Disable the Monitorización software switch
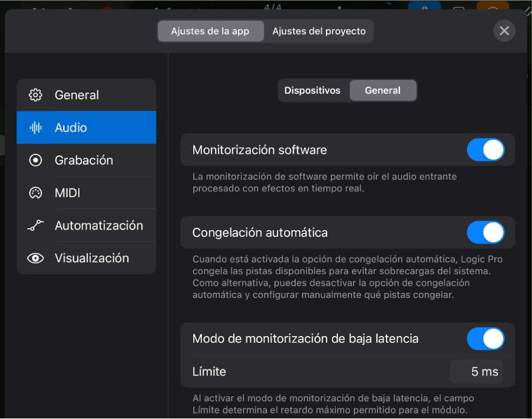Screen dimensions: 532x419 point(485,150)
